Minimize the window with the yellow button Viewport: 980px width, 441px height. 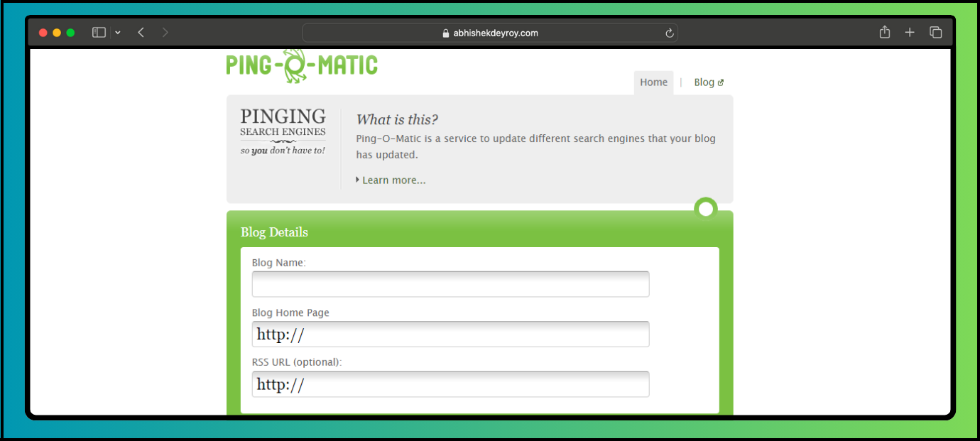(57, 33)
